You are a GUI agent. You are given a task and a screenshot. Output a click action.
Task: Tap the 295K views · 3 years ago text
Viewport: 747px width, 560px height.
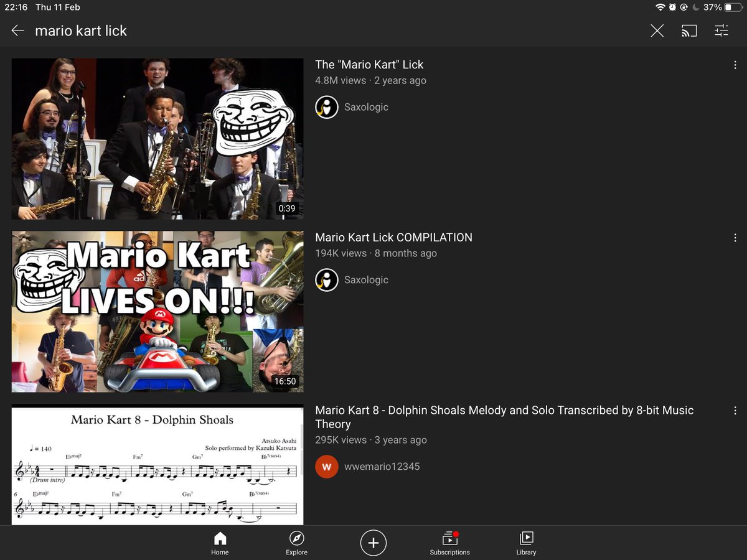point(371,441)
